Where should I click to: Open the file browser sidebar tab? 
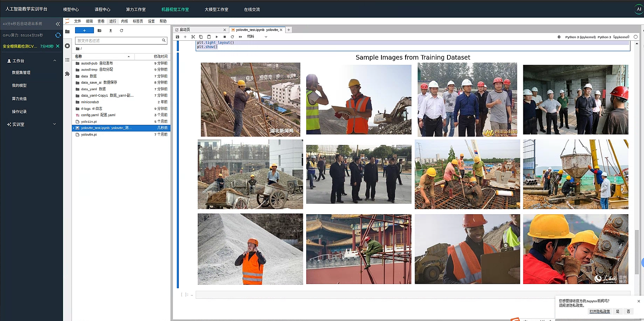click(x=67, y=32)
